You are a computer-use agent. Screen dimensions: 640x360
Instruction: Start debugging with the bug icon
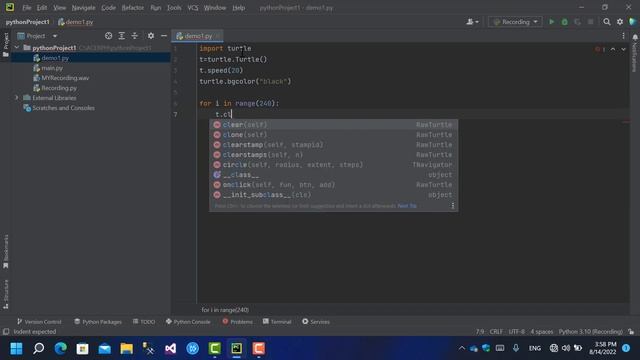pyautogui.click(x=564, y=22)
